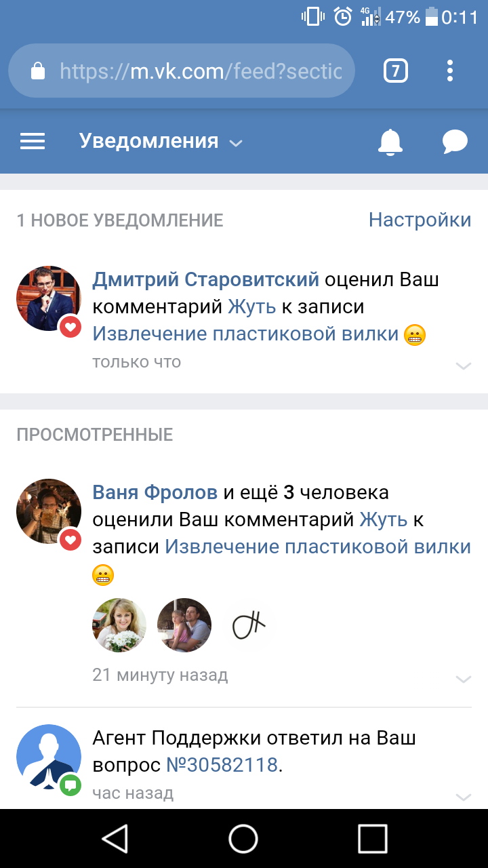Viewport: 488px width, 868px height.
Task: Open browser three-dot overflow menu
Action: [x=450, y=71]
